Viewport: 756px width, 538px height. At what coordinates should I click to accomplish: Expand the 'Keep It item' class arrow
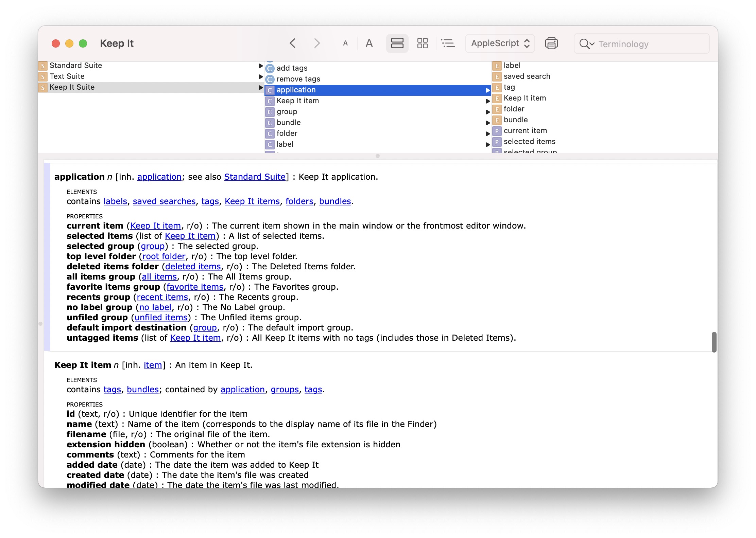(488, 101)
